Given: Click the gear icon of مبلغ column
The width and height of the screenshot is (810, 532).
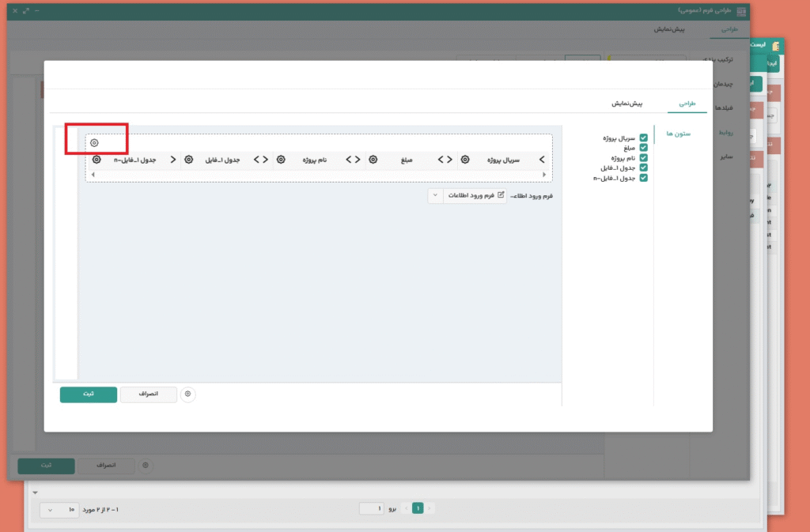Looking at the screenshot, I should tap(373, 160).
